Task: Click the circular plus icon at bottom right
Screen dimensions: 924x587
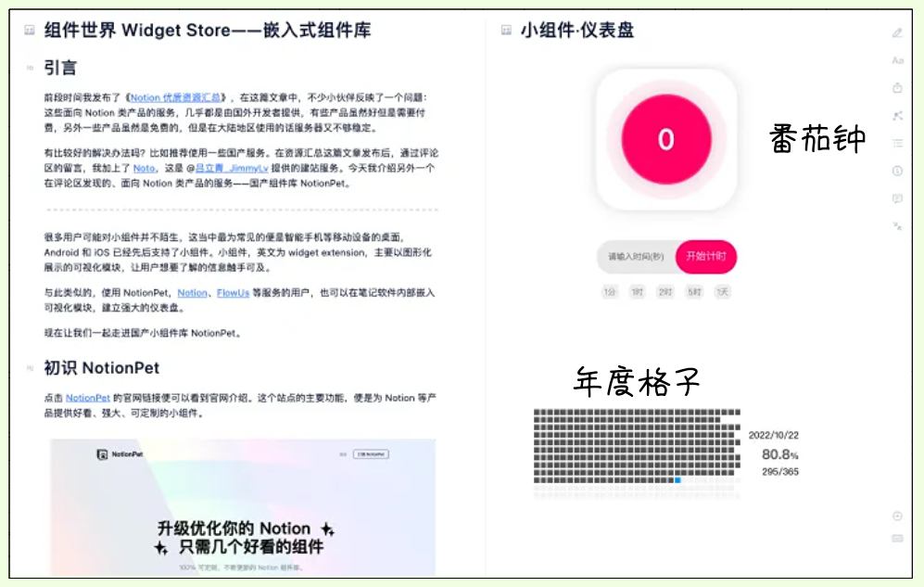Action: [x=897, y=517]
